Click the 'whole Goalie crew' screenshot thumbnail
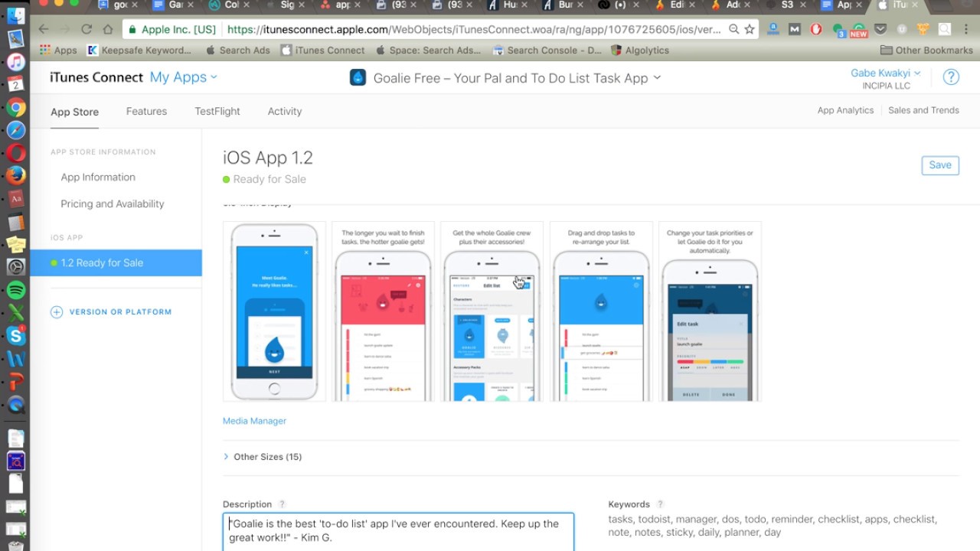Image resolution: width=980 pixels, height=551 pixels. point(492,311)
